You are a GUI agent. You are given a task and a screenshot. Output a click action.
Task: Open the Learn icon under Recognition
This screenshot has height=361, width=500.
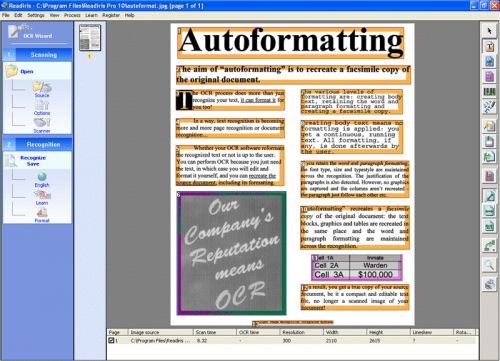click(42, 195)
